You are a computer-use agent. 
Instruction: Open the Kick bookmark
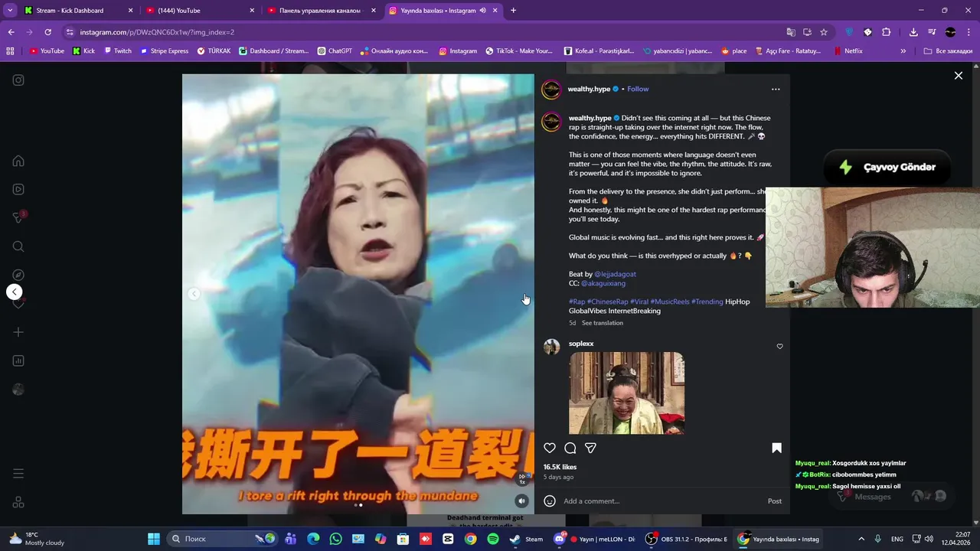point(83,51)
